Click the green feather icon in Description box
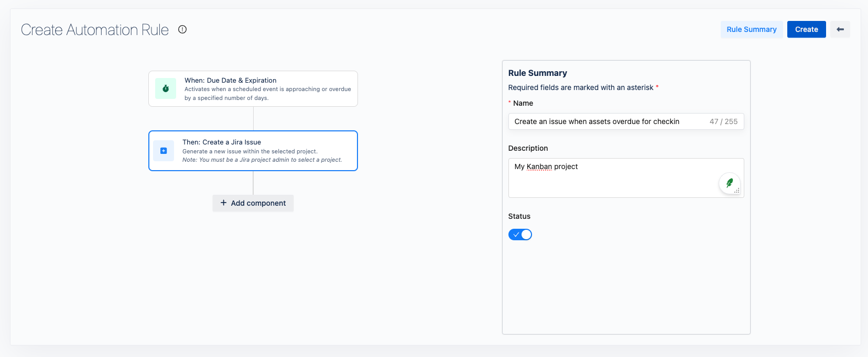Image resolution: width=868 pixels, height=357 pixels. 729,183
